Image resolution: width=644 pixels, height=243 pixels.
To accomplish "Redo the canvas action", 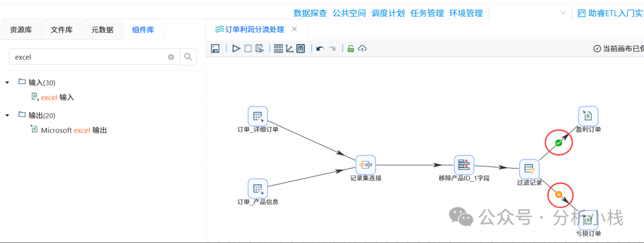I will pos(332,49).
